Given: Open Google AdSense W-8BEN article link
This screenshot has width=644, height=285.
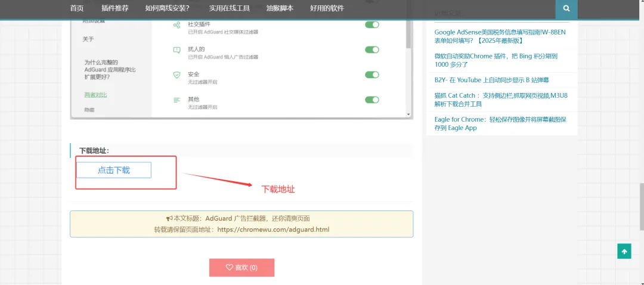Looking at the screenshot, I should 500,36.
